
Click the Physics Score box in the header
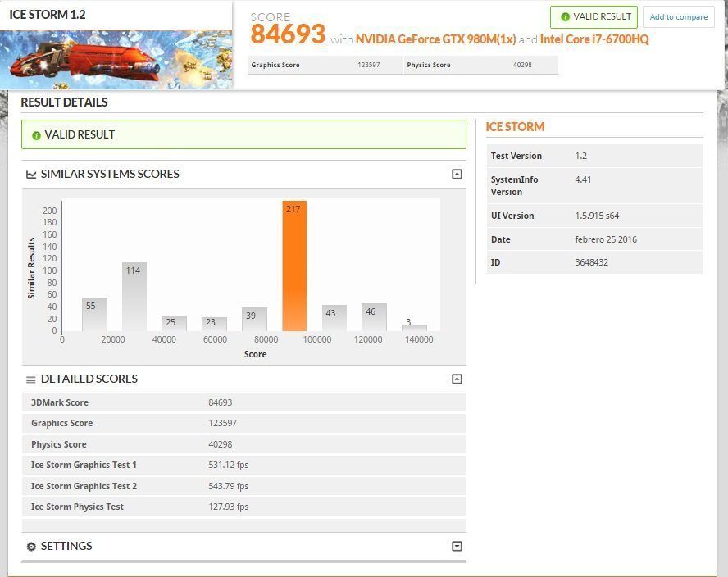point(480,65)
